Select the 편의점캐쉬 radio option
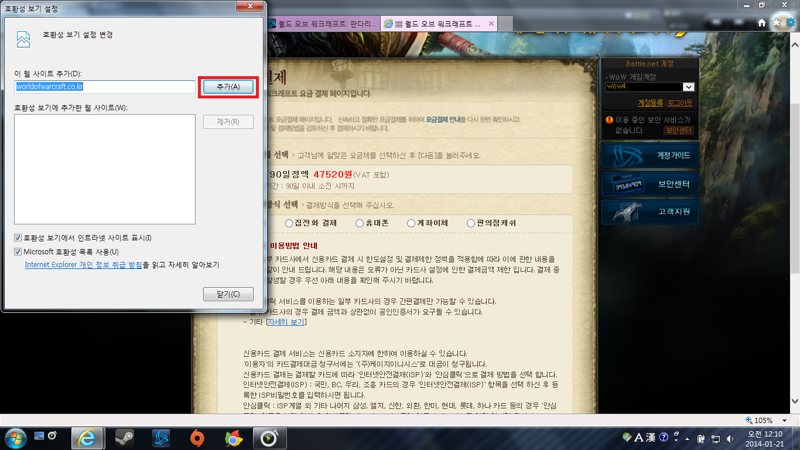This screenshot has width=800, height=450. tap(470, 223)
